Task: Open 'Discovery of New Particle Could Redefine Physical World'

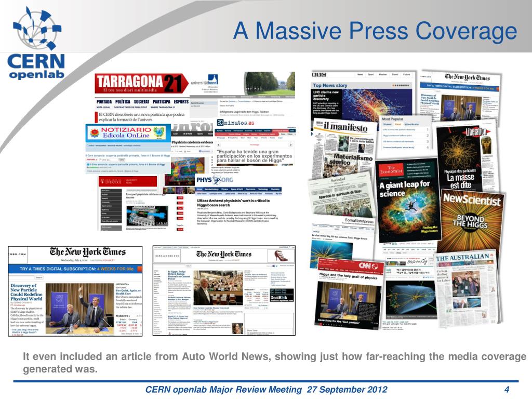Action: [26, 292]
